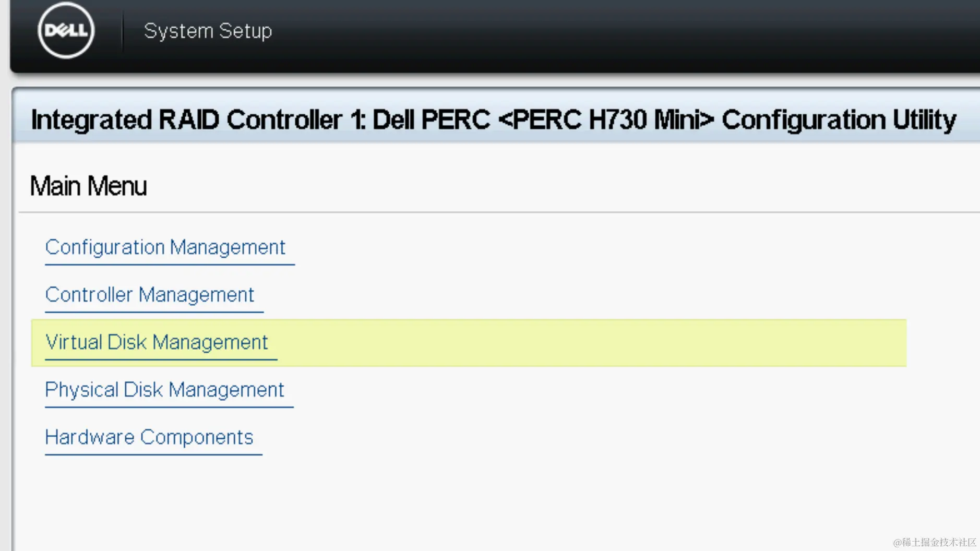The height and width of the screenshot is (551, 980).
Task: Click the Main Menu heading
Action: 88,186
